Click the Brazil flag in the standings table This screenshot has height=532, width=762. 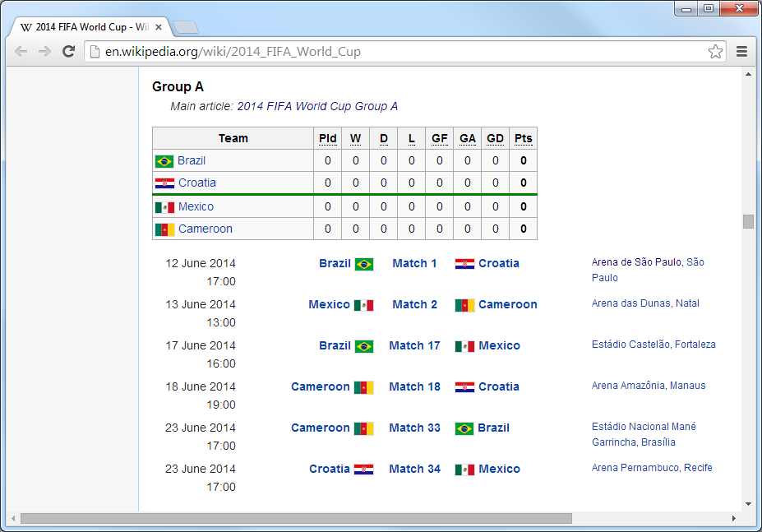(164, 161)
